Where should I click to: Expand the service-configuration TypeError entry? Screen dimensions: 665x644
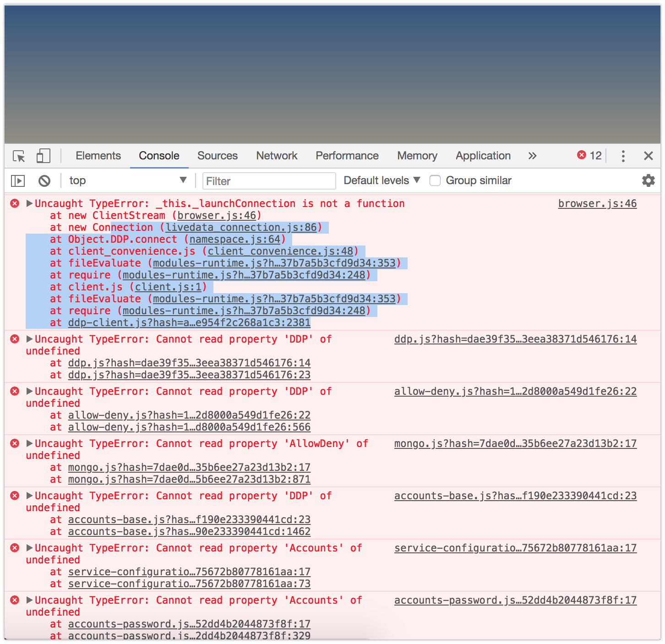tap(30, 548)
